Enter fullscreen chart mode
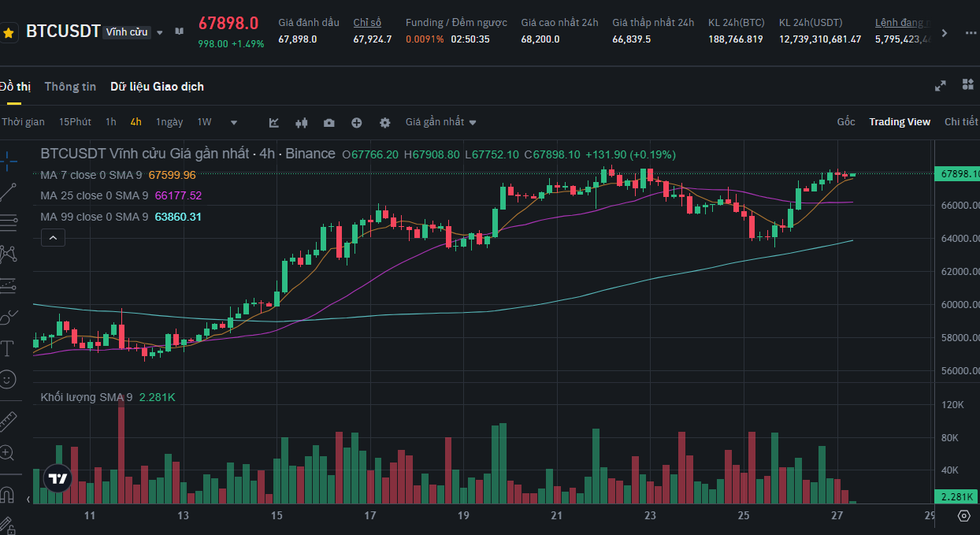The width and height of the screenshot is (980, 535). (x=940, y=86)
